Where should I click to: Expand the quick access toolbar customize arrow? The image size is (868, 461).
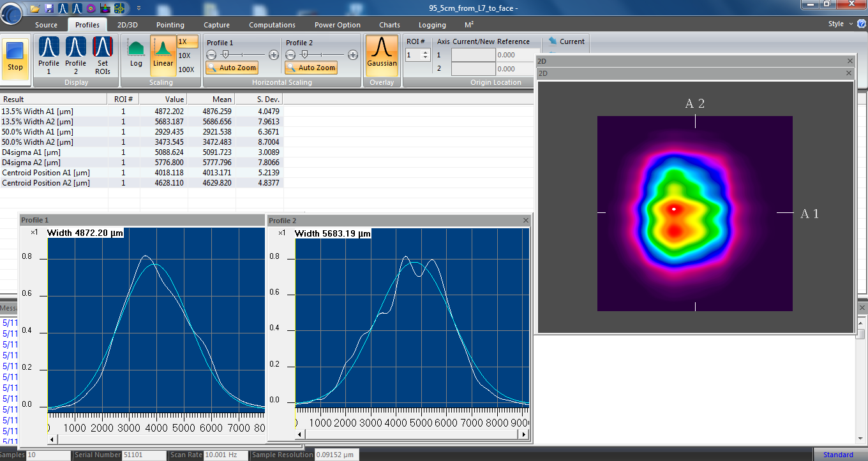(x=138, y=8)
